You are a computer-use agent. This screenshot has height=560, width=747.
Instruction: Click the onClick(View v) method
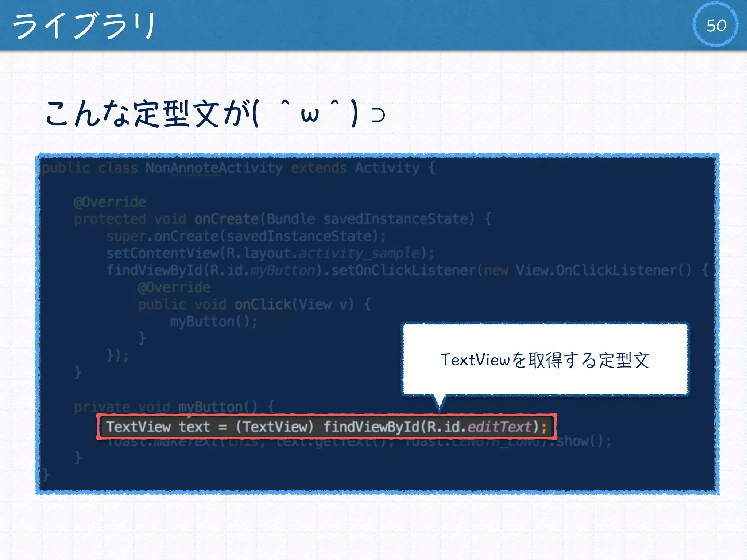point(294,304)
